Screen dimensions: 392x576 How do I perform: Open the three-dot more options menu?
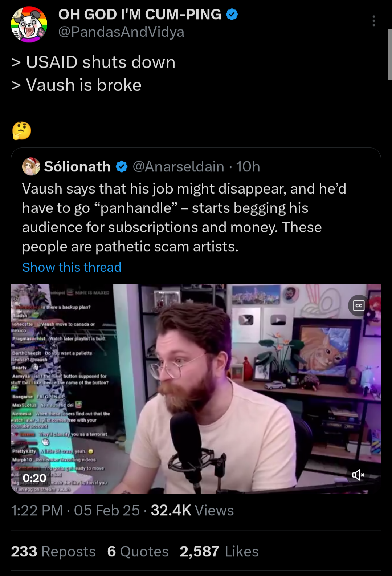pyautogui.click(x=373, y=21)
